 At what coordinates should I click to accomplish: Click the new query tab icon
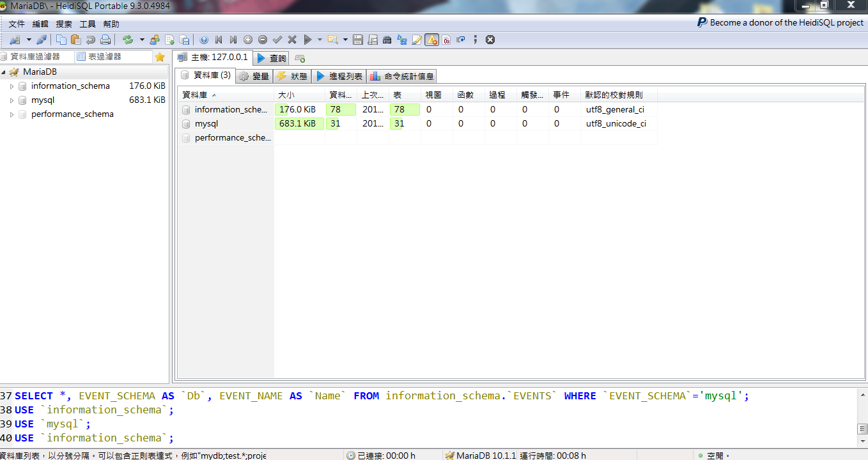(299, 58)
